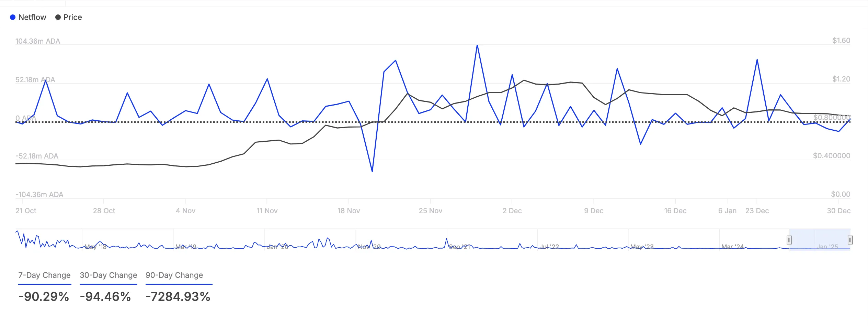Click the 2 Dec x-axis label
868x326 pixels.
pyautogui.click(x=512, y=210)
